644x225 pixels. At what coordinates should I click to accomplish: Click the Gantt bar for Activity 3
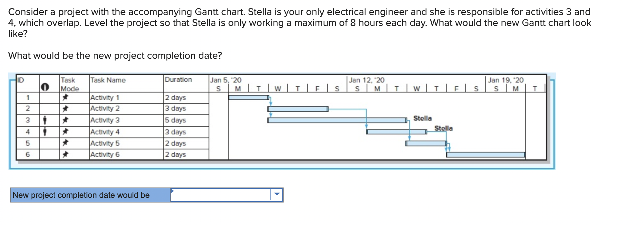tap(337, 120)
